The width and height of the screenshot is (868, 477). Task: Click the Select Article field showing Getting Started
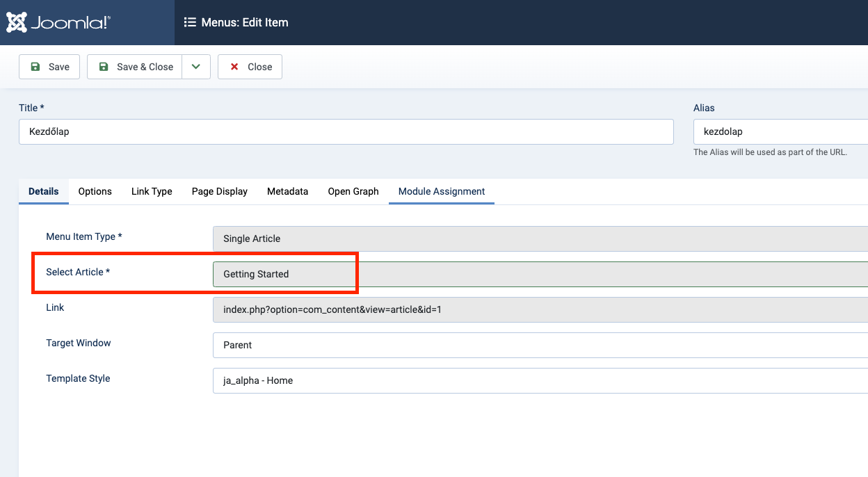pos(540,274)
